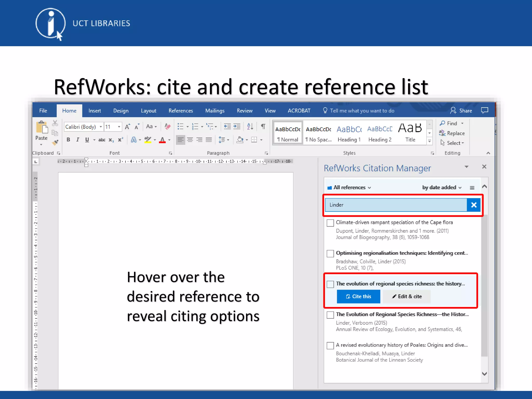Click the Linder search field
This screenshot has height=399, width=532.
(x=396, y=205)
